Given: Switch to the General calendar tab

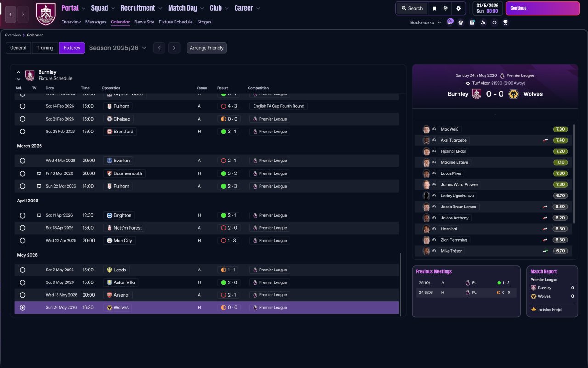Looking at the screenshot, I should pos(18,48).
